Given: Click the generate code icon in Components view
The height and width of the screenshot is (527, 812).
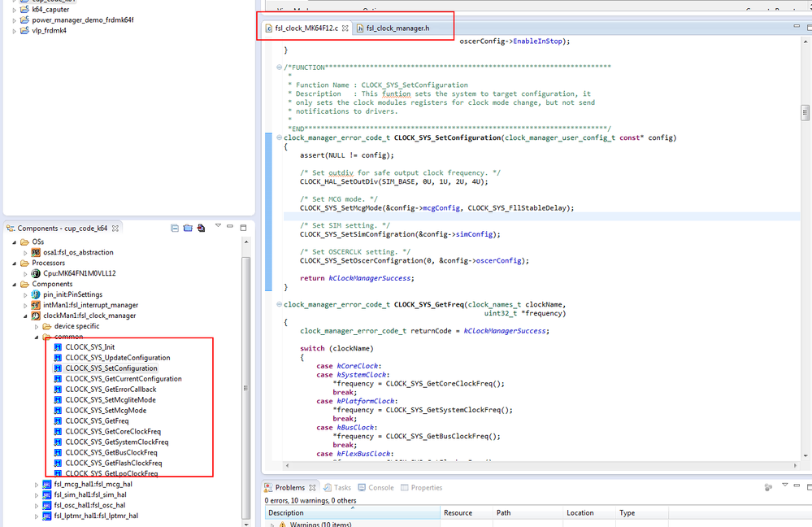Looking at the screenshot, I should click(201, 228).
